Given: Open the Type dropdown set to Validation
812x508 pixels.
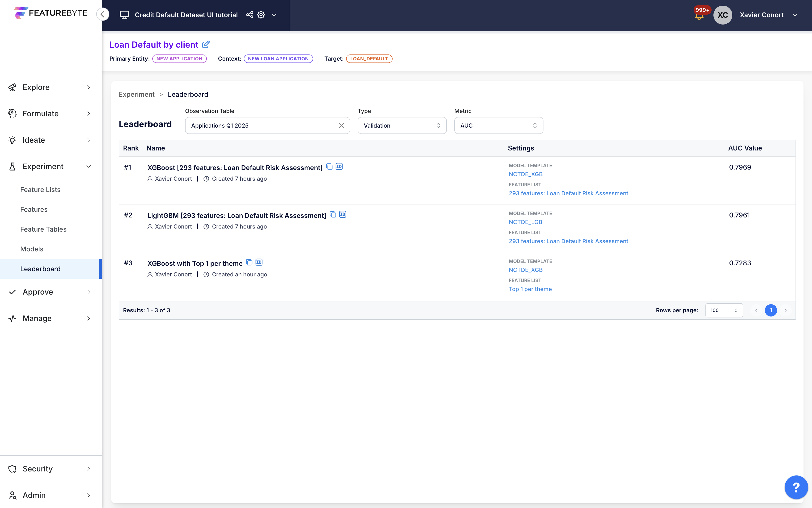Looking at the screenshot, I should pyautogui.click(x=402, y=125).
